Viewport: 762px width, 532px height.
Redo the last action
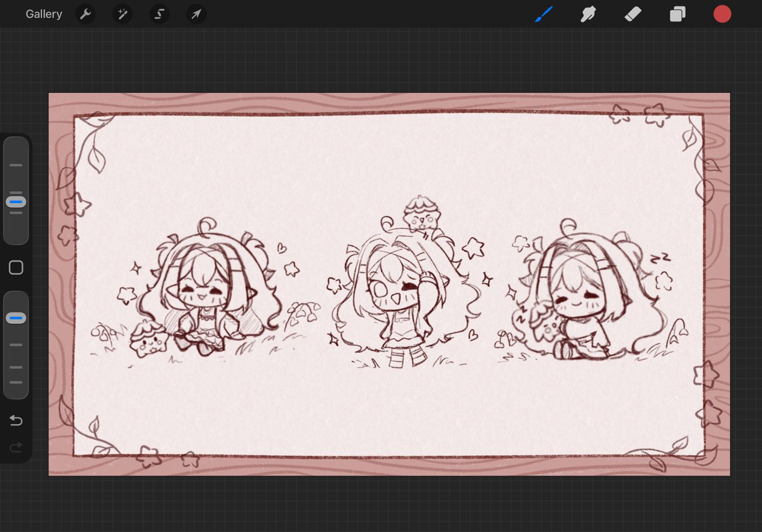17,448
